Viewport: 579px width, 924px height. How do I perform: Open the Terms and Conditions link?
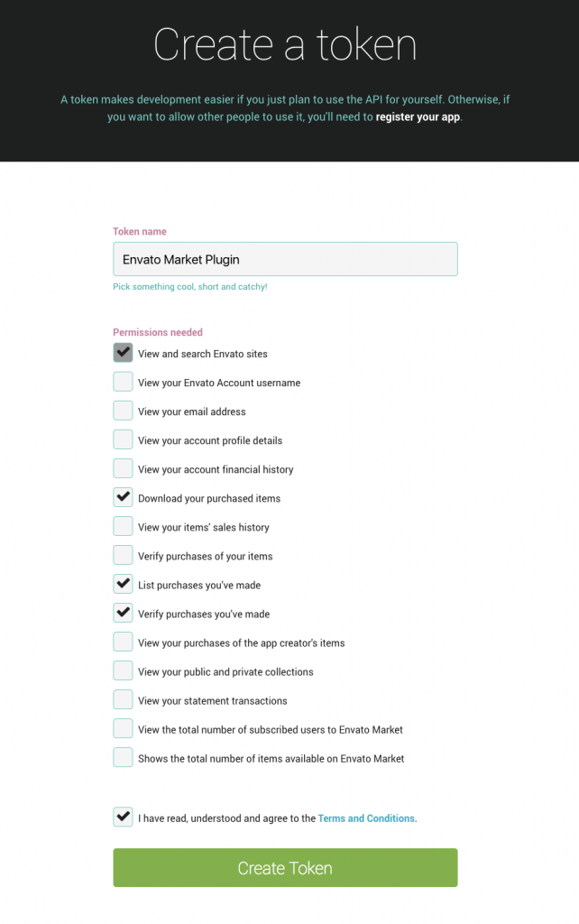pos(366,818)
